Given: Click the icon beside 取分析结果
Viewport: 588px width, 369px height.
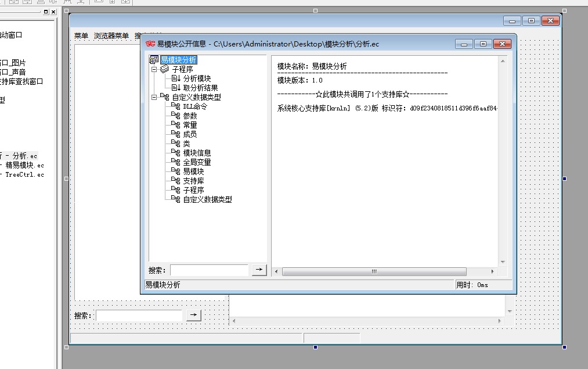Looking at the screenshot, I should tap(176, 88).
